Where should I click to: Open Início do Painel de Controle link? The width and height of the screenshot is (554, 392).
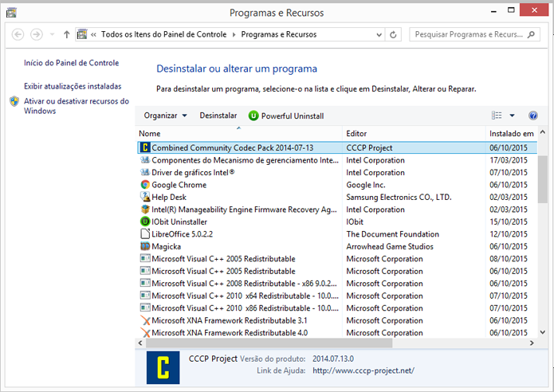click(72, 63)
